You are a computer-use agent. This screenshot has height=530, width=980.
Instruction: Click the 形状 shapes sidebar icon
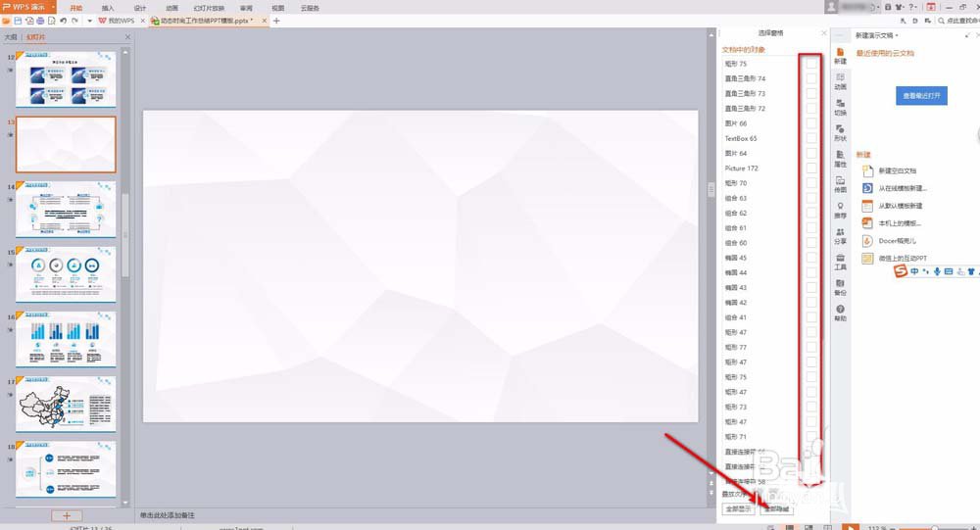[x=840, y=132]
